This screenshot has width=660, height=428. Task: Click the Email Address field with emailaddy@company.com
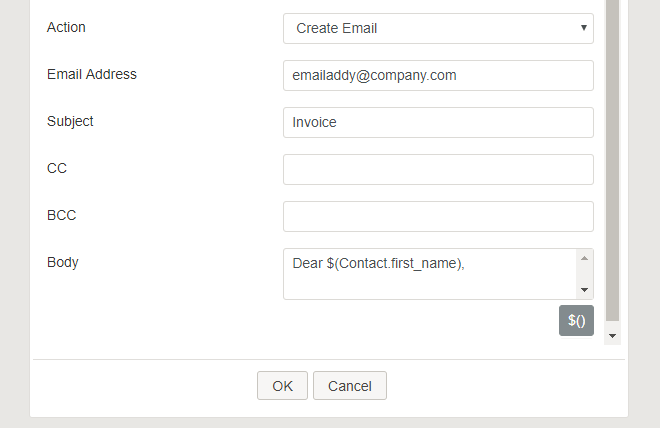tap(438, 76)
